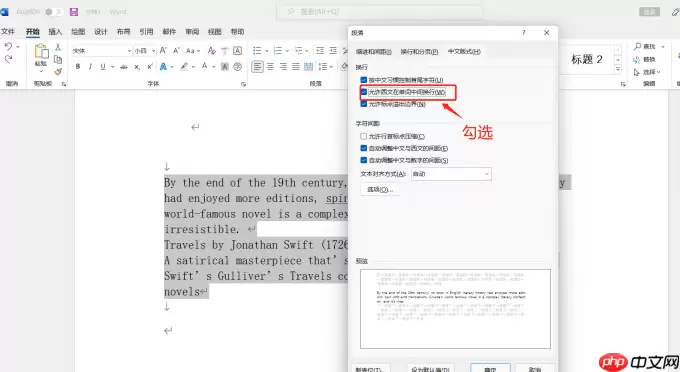Toggle 允许西文在单词中间换行 checkbox
Image resolution: width=680 pixels, height=372 pixels.
click(363, 92)
